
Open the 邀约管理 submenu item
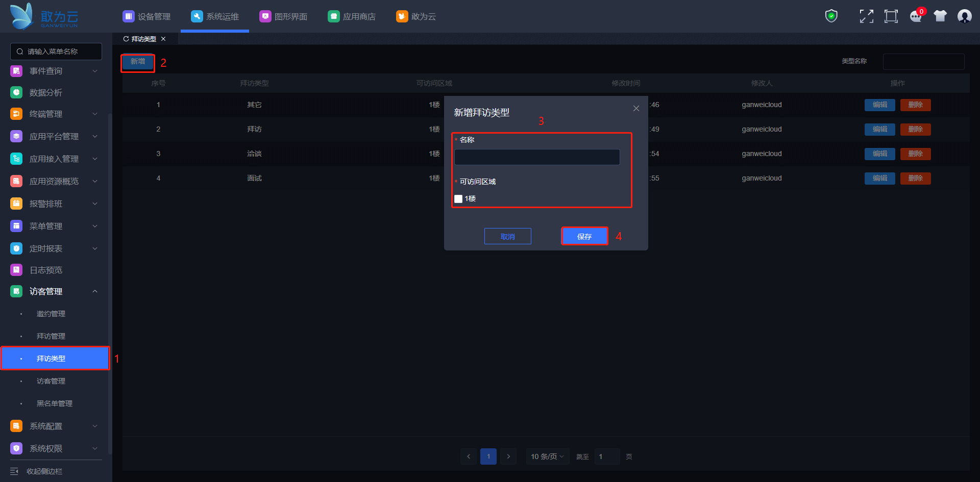click(x=51, y=314)
